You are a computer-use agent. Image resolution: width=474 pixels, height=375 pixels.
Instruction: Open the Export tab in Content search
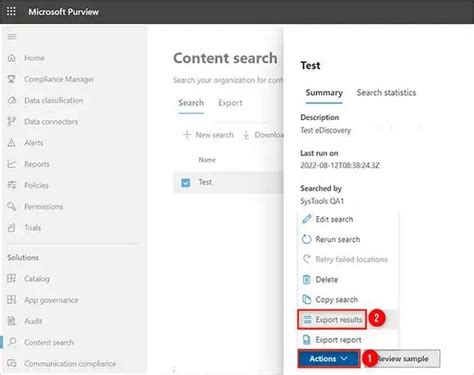point(230,103)
